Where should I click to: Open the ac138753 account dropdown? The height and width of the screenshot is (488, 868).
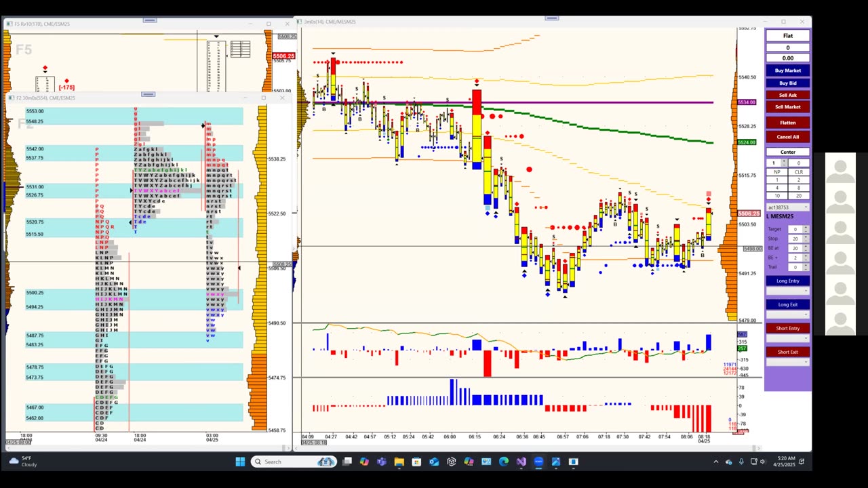click(x=787, y=207)
